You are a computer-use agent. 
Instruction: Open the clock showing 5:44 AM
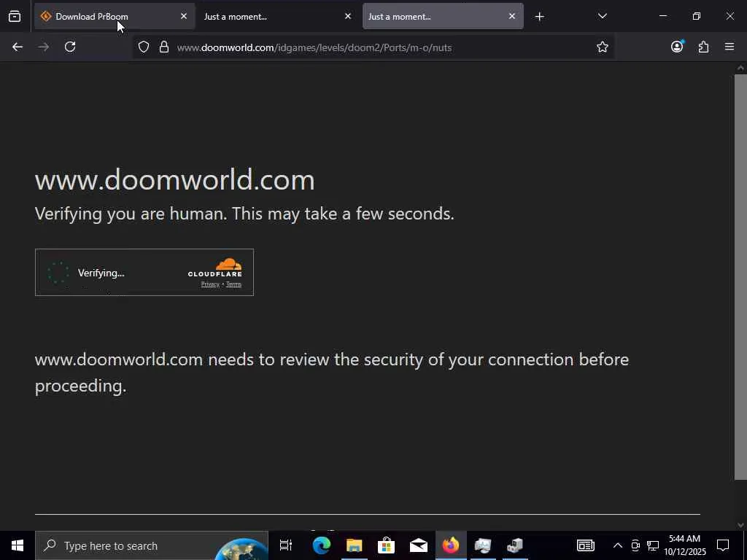(684, 545)
